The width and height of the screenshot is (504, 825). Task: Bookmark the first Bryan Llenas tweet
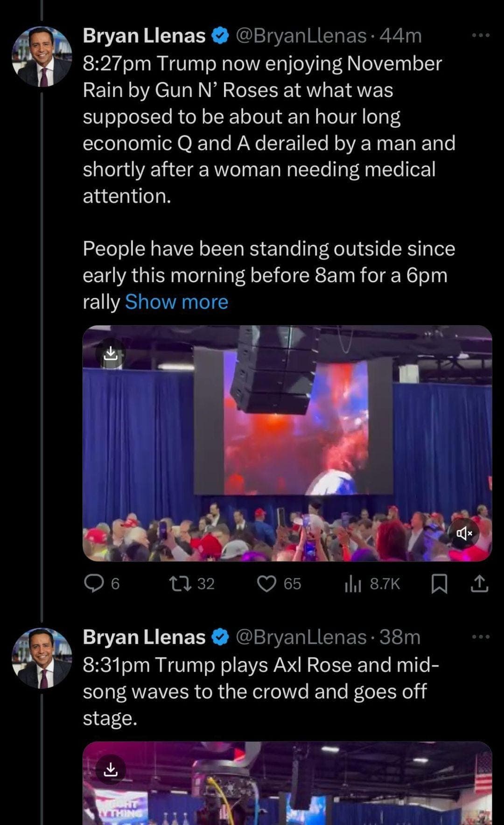pyautogui.click(x=439, y=583)
